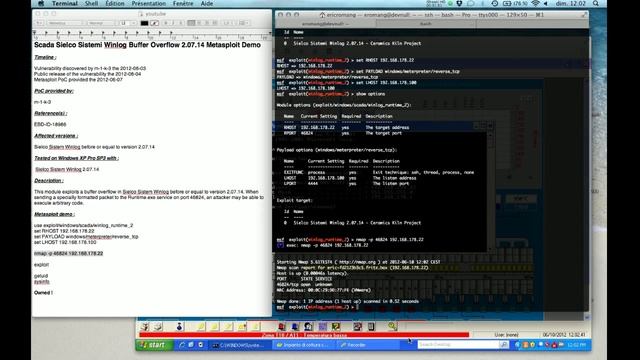Toggle underline formatting in TextEdit
The image size is (640, 360).
tap(180, 23)
